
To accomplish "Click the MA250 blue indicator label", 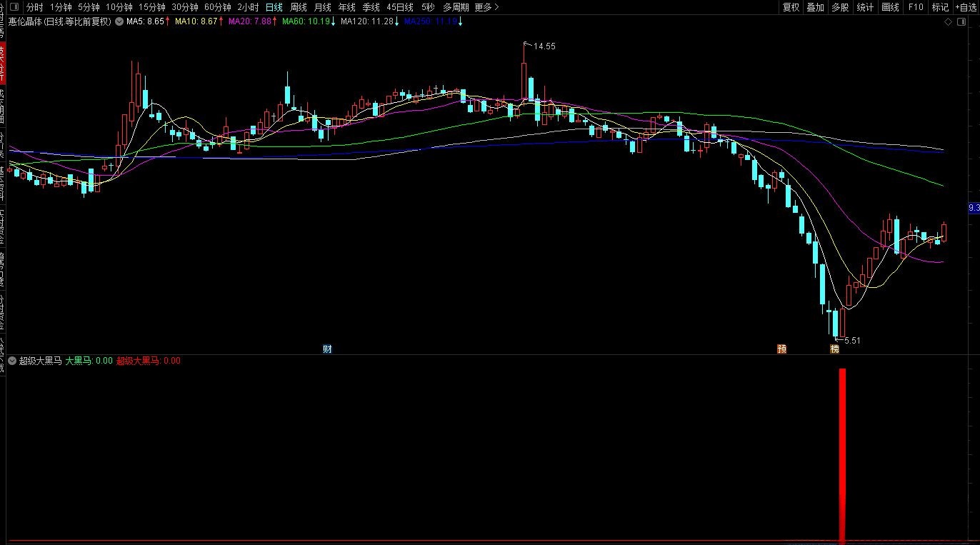I will pyautogui.click(x=430, y=21).
